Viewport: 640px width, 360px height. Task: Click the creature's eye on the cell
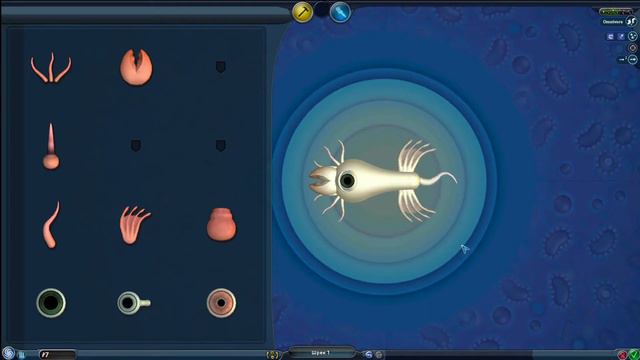click(347, 180)
